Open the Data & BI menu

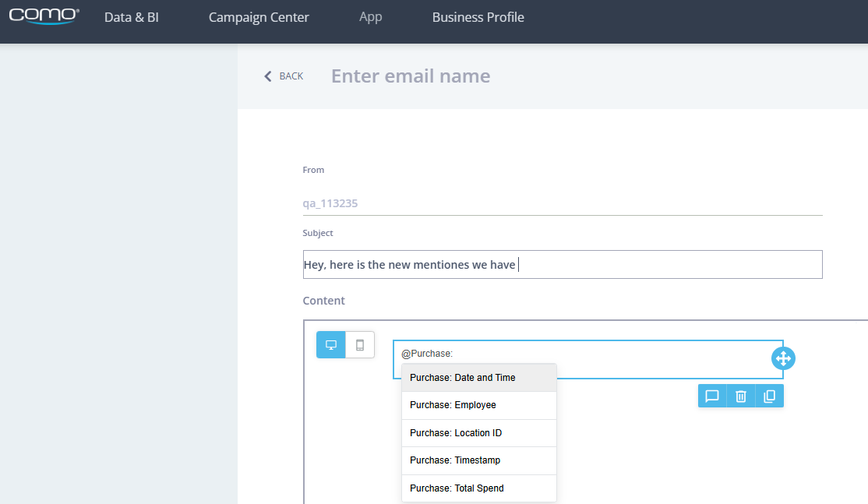[x=132, y=17]
